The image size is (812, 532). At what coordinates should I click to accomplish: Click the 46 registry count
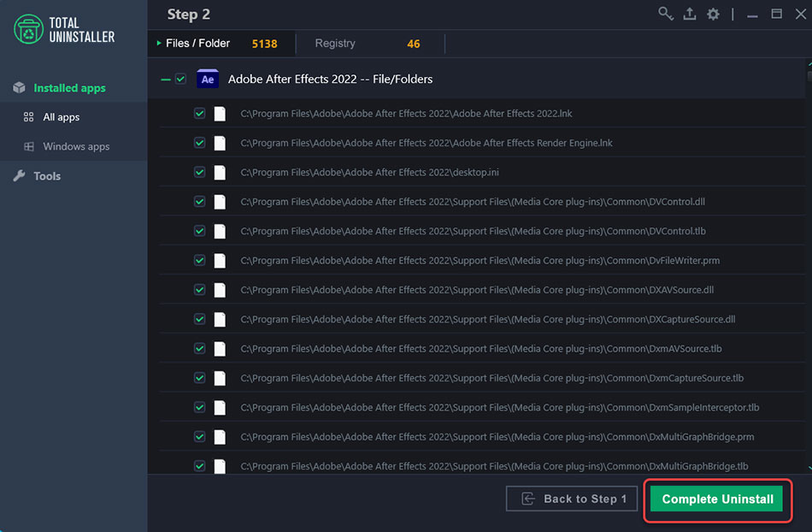[413, 44]
